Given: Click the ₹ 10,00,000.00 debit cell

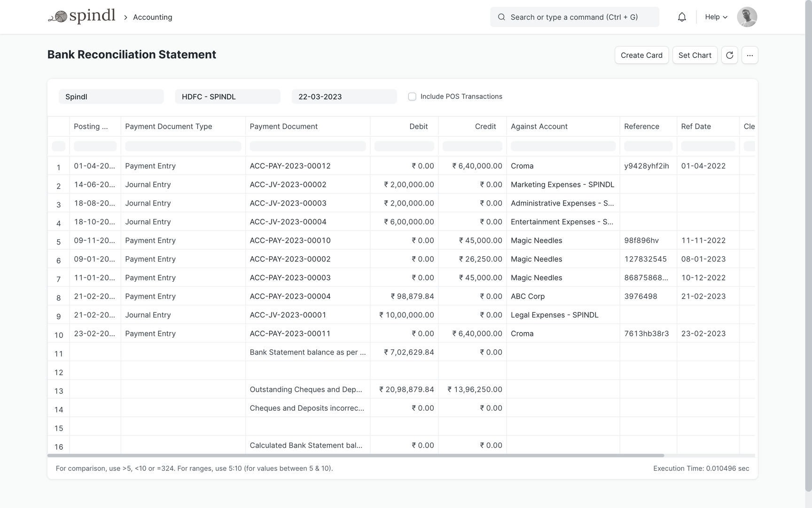Looking at the screenshot, I should click(404, 315).
